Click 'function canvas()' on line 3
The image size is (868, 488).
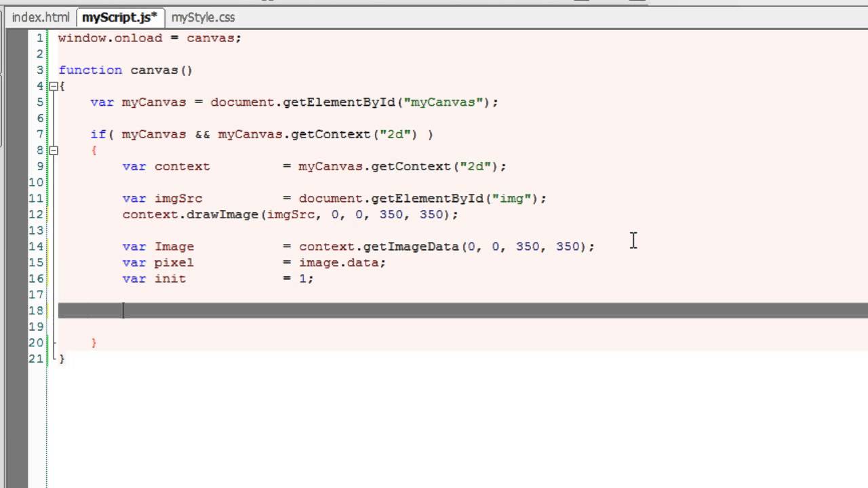pyautogui.click(x=125, y=70)
